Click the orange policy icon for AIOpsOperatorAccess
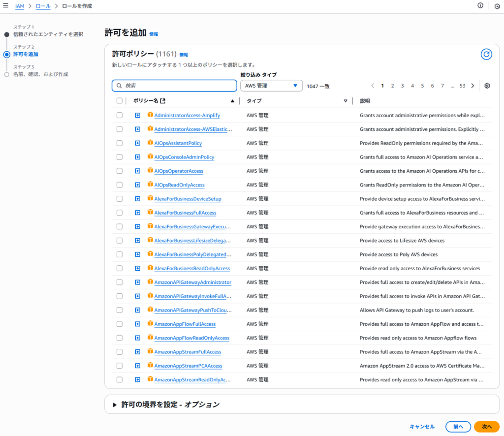 click(150, 171)
